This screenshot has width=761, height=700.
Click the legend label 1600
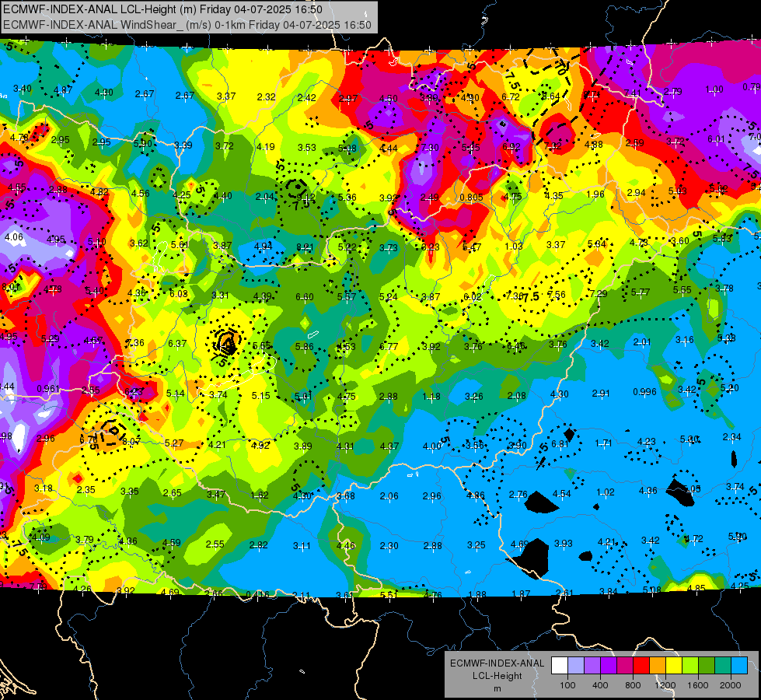pyautogui.click(x=698, y=685)
